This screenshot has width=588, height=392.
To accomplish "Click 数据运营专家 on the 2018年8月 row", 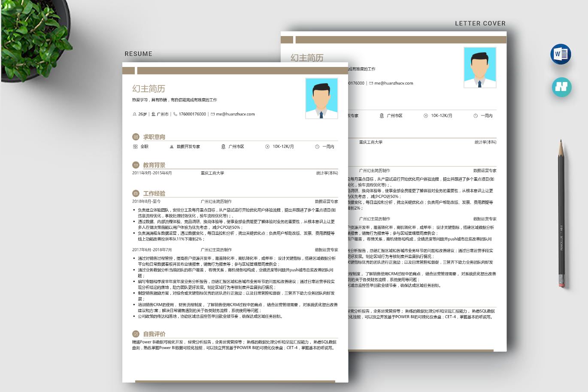I will click(x=327, y=201).
